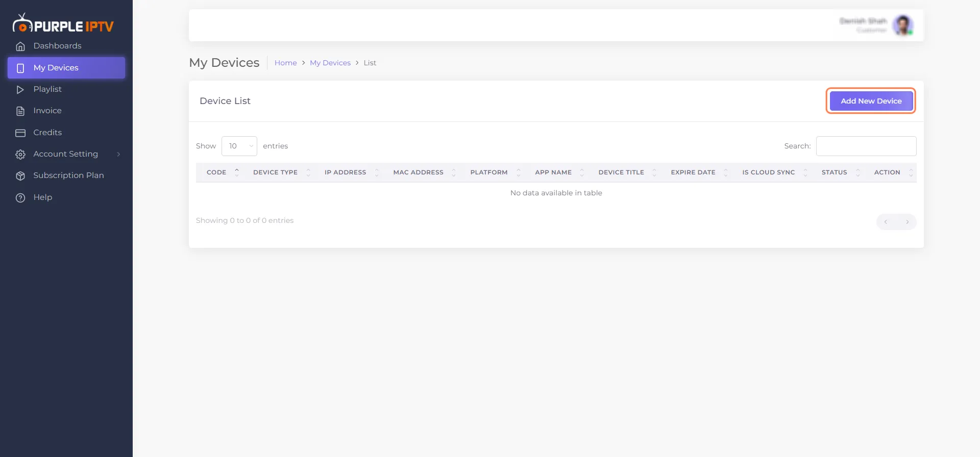Open the Credits sidebar entry
This screenshot has width=980, height=457.
66,133
